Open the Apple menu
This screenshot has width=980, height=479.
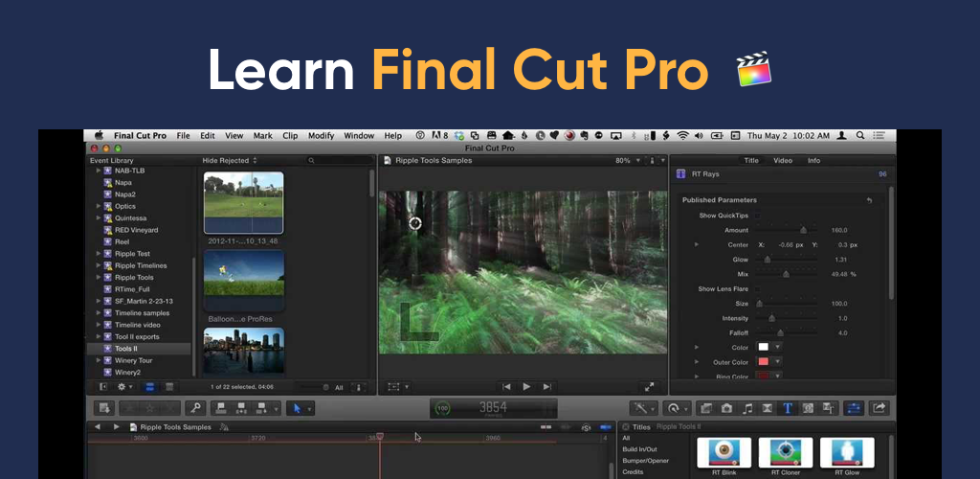click(x=99, y=136)
